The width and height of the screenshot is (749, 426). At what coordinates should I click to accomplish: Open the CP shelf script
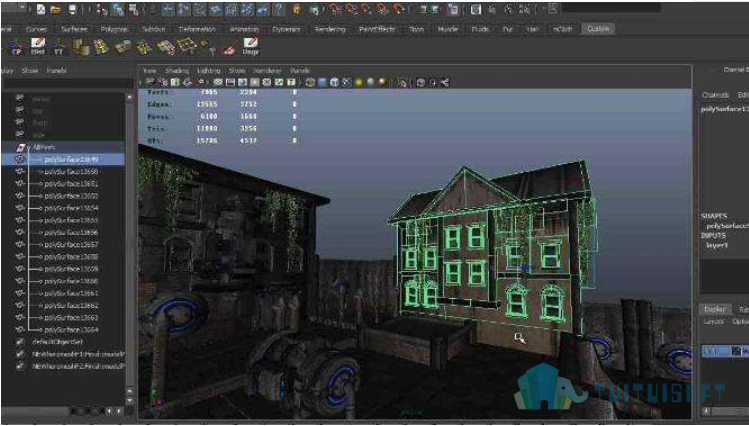(x=16, y=47)
